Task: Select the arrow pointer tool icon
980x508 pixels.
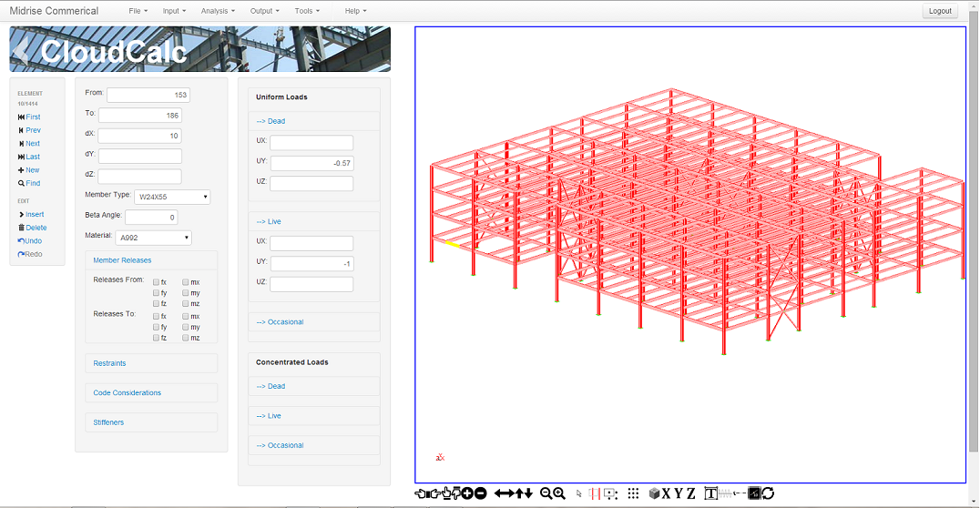Action: coord(578,493)
